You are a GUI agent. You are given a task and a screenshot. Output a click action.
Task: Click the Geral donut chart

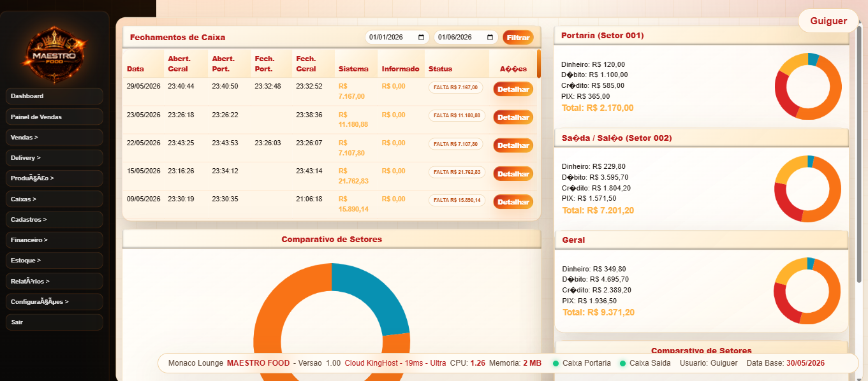pos(808,291)
